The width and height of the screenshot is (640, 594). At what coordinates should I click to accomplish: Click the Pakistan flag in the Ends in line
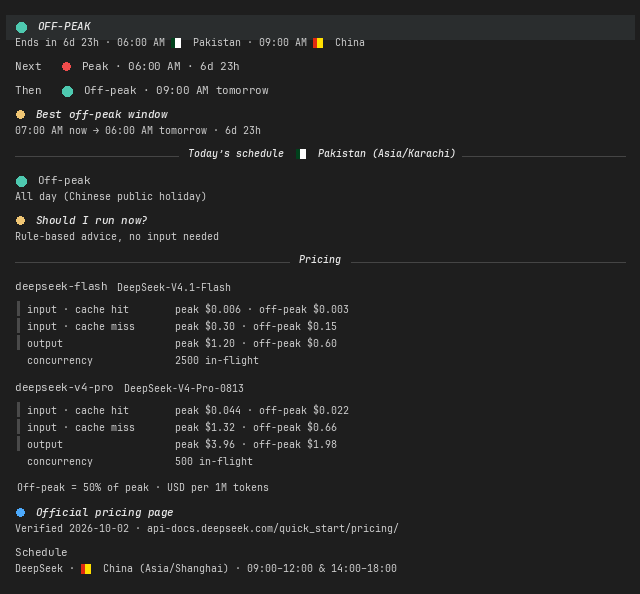click(177, 43)
